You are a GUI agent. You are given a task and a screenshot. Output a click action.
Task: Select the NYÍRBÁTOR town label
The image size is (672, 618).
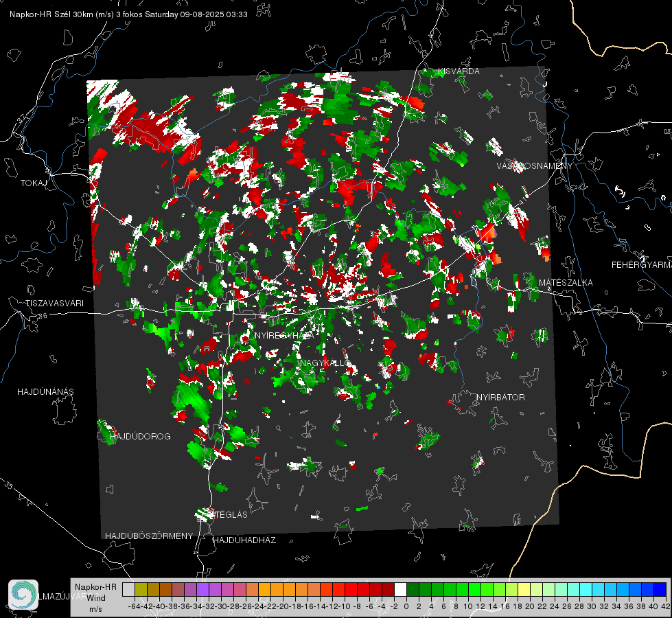500,398
